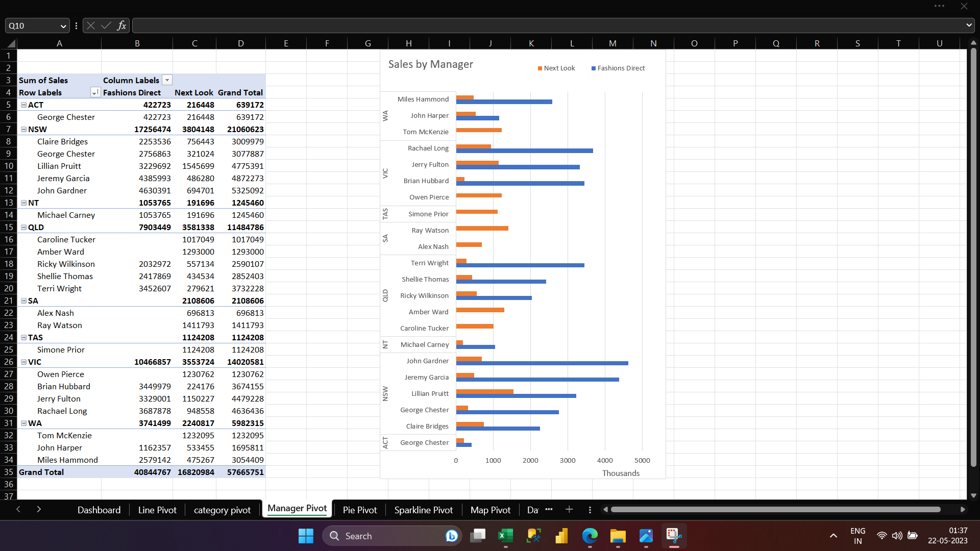Open the Row Labels filter dropdown
The image size is (980, 551).
tap(95, 92)
